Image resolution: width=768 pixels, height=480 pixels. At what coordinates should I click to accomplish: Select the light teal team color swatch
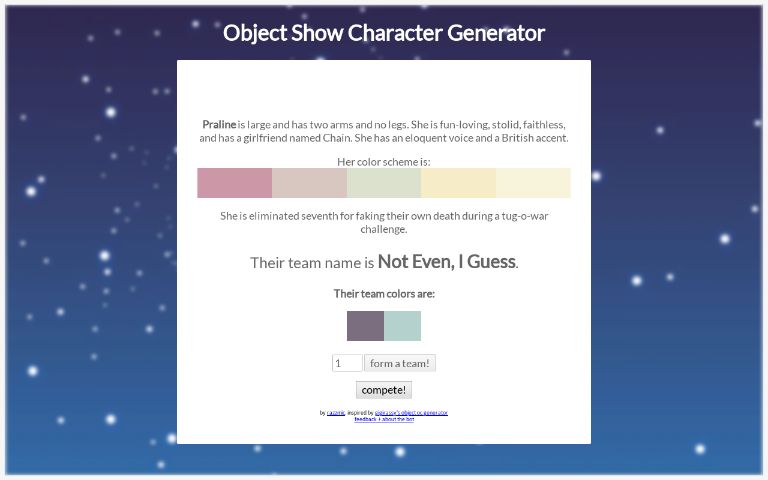(x=403, y=326)
